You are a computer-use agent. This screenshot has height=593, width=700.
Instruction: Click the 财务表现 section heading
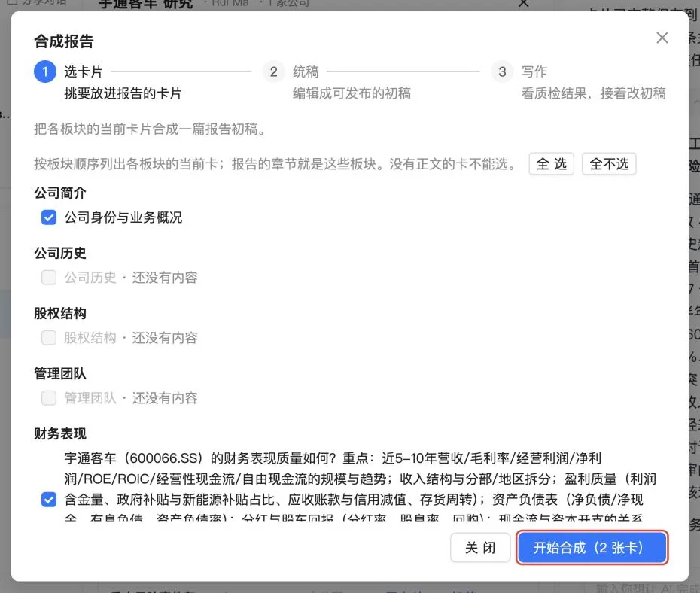(60, 433)
